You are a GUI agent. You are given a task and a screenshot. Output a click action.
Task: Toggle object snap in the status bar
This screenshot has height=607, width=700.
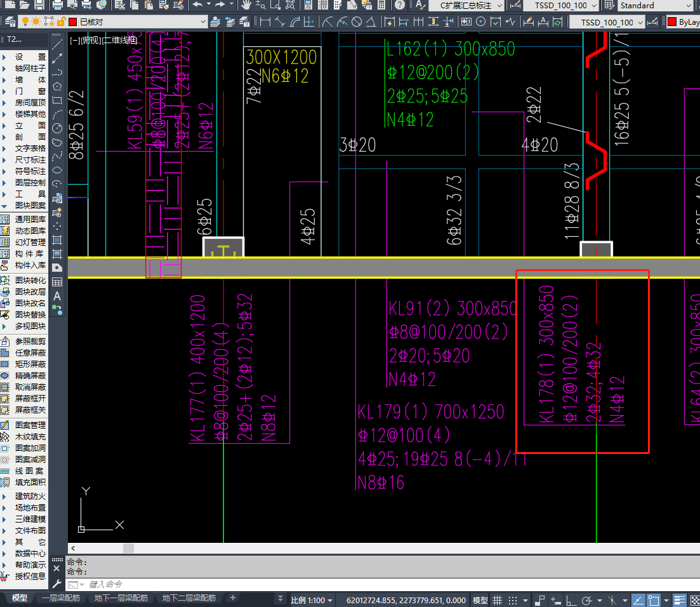click(654, 600)
